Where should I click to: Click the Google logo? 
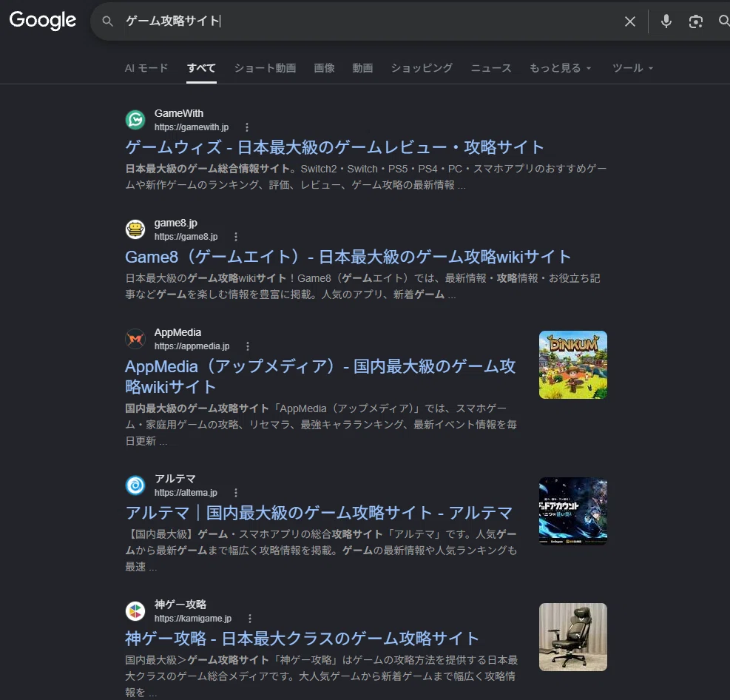pos(42,20)
